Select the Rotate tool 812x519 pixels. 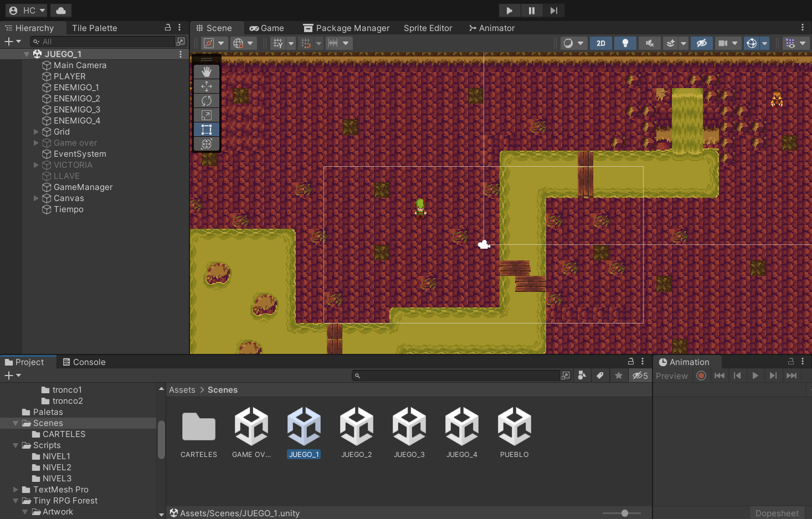pyautogui.click(x=207, y=100)
